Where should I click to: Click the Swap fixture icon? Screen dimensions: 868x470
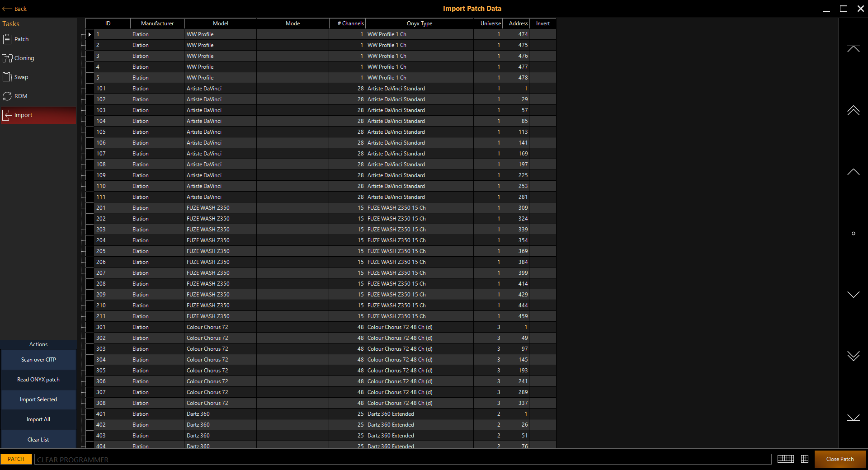[7, 77]
